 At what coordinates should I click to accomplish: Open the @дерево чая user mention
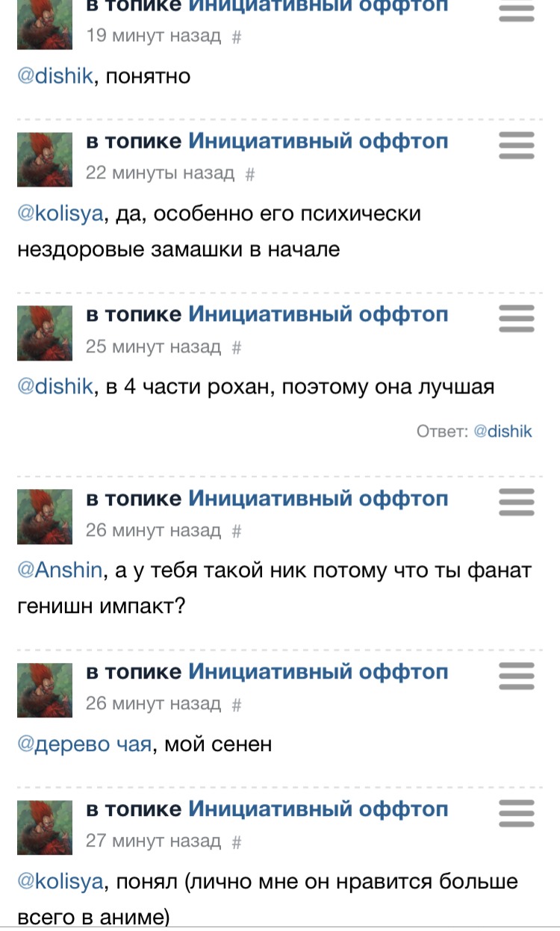pos(84,744)
